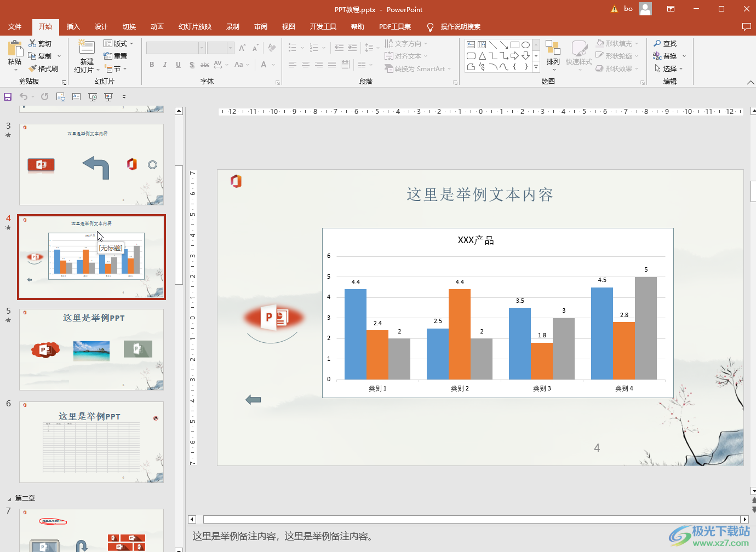756x552 pixels.
Task: Toggle align text left button
Action: click(x=293, y=65)
